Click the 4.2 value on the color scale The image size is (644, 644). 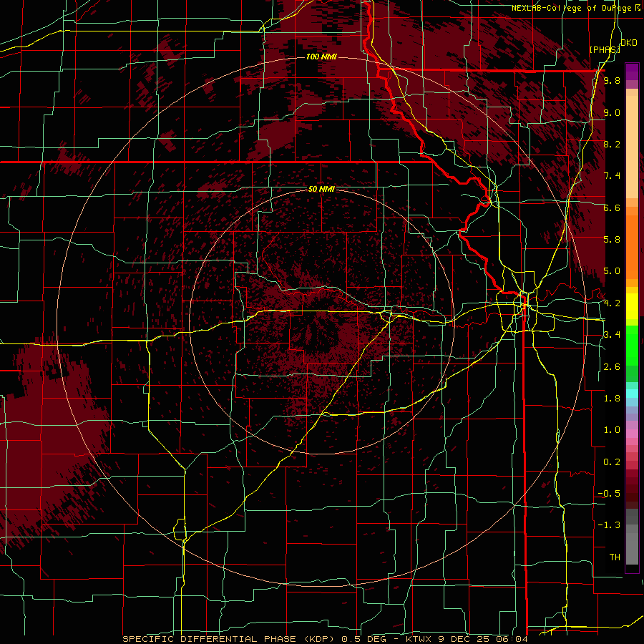coord(612,303)
